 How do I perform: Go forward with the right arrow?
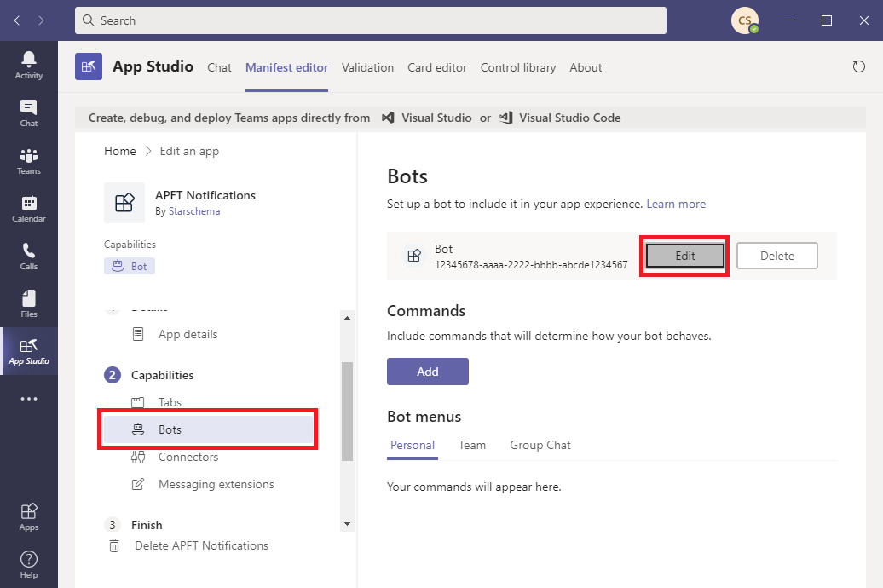point(41,20)
